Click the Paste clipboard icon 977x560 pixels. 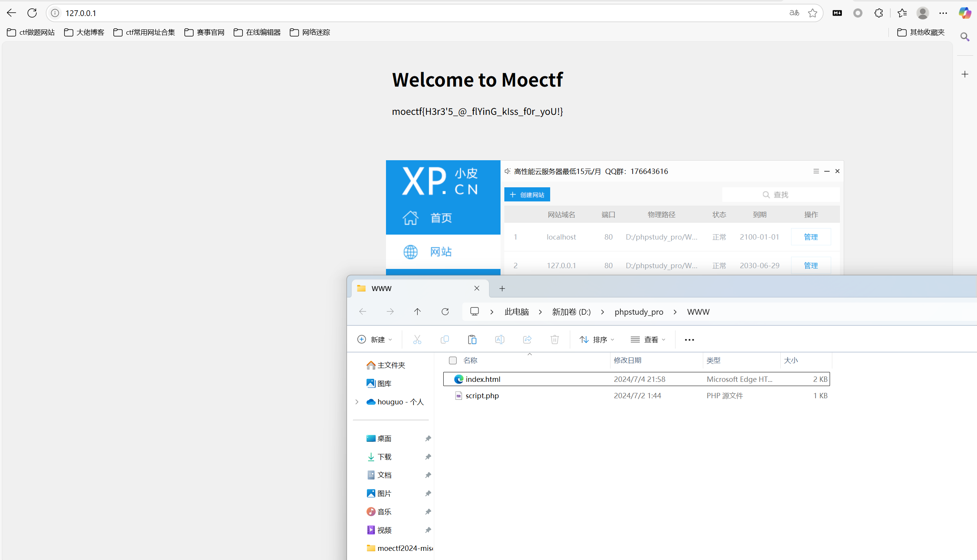472,340
